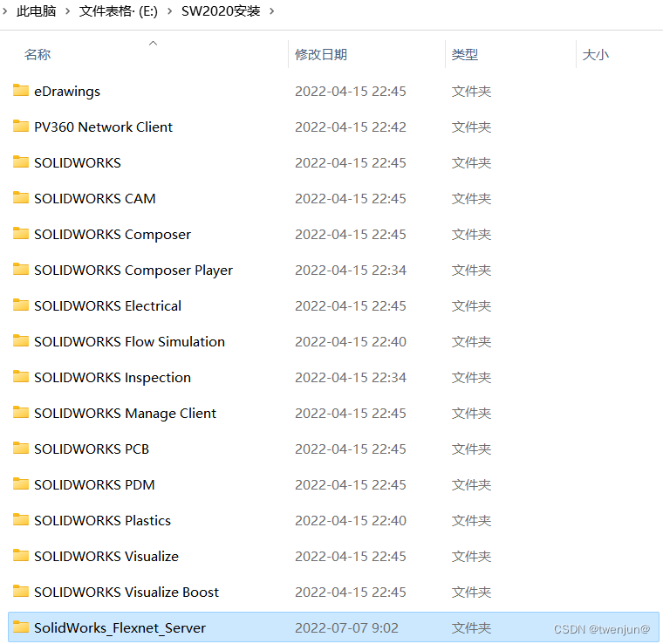The height and width of the screenshot is (644, 663).
Task: Click the SolidWorks_Flexnet_Server folder icon
Action: pos(21,627)
